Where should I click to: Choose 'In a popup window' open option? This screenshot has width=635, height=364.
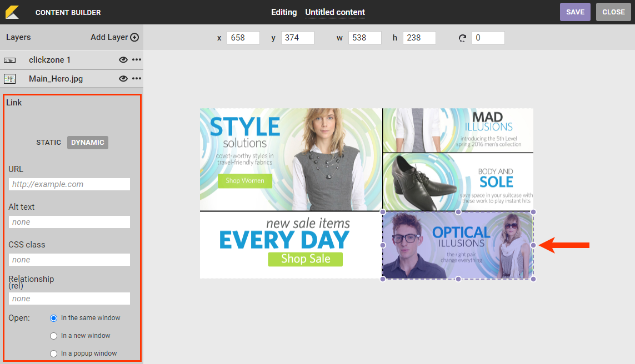pyautogui.click(x=54, y=353)
